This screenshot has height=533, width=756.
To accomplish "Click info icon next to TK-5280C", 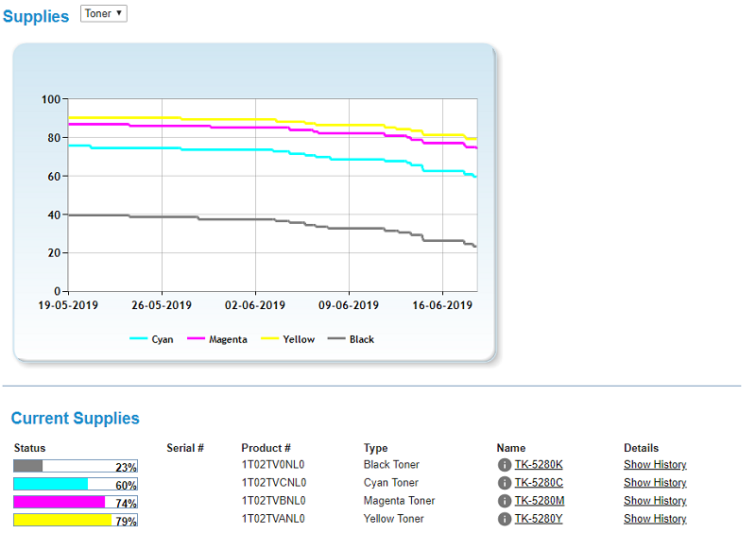I will pyautogui.click(x=505, y=483).
